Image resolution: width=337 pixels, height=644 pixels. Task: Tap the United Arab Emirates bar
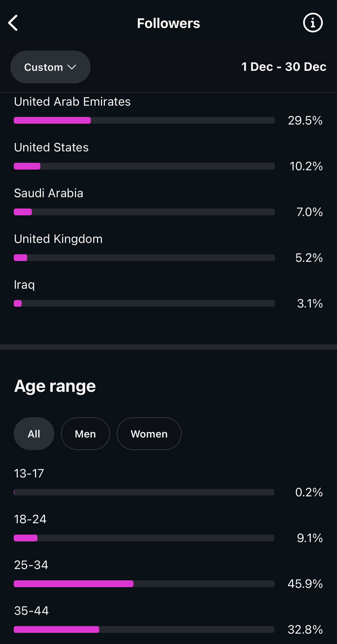click(x=144, y=121)
